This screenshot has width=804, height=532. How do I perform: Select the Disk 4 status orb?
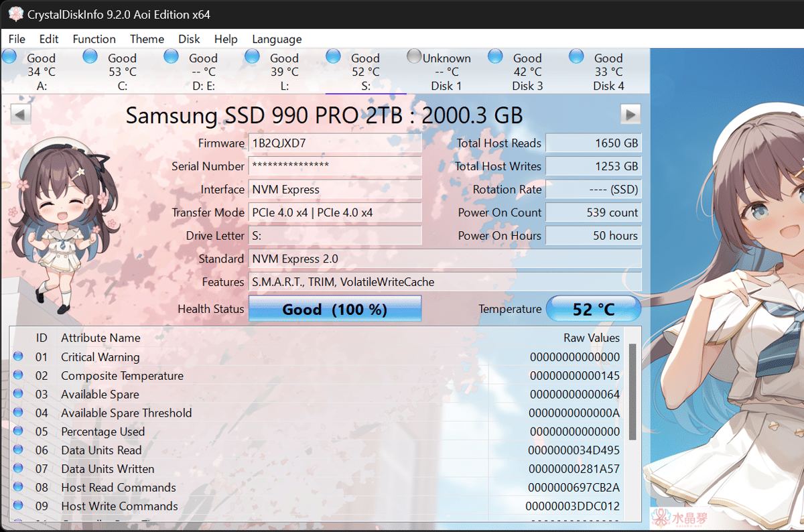click(x=576, y=56)
